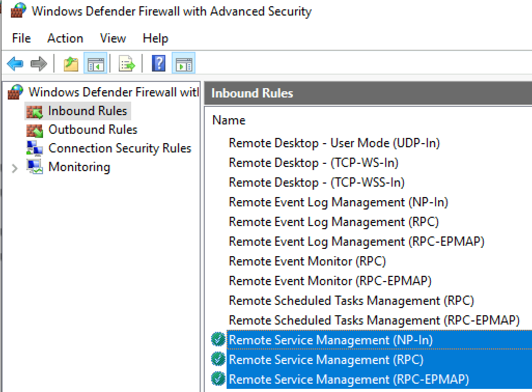Select the Windows Defender Firewall root node
The image size is (532, 392).
(114, 92)
